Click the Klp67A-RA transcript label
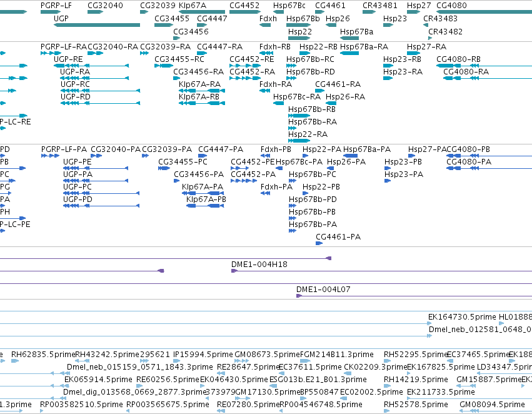Screen dimensions: 532x414 (199, 84)
